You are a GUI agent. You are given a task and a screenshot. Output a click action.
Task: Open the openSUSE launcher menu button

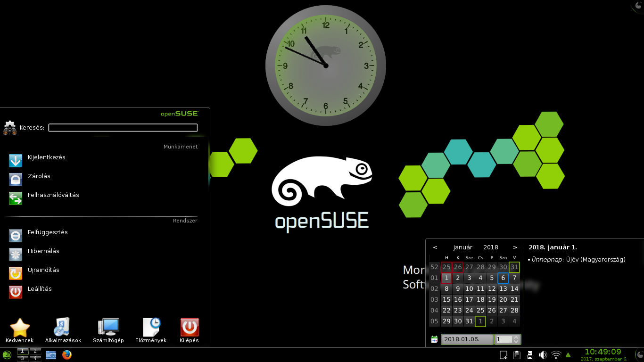(x=7, y=355)
